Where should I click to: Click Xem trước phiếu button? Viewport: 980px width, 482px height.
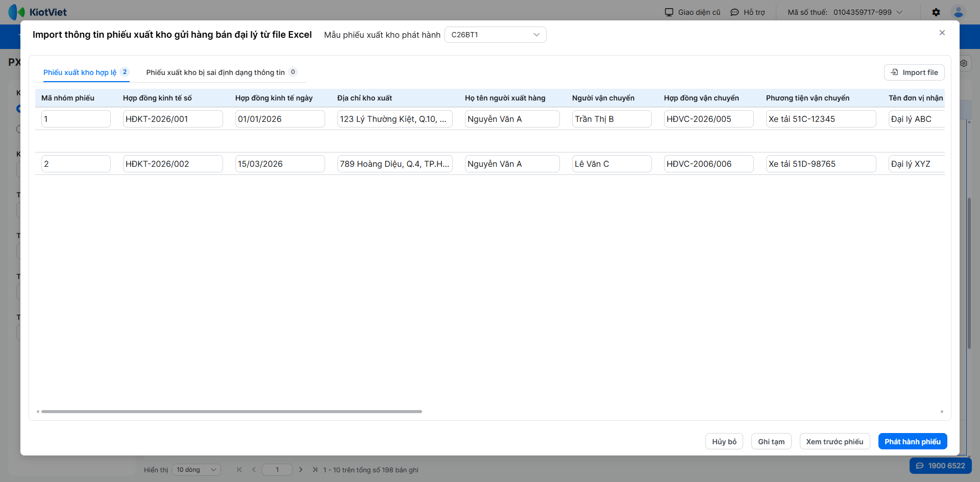click(835, 442)
